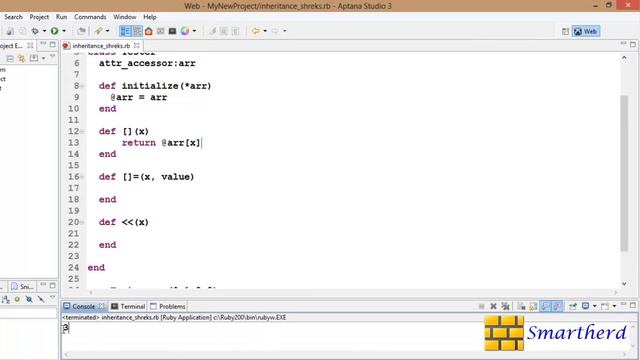
Task: Toggle show console on standard output change
Action: point(545,306)
